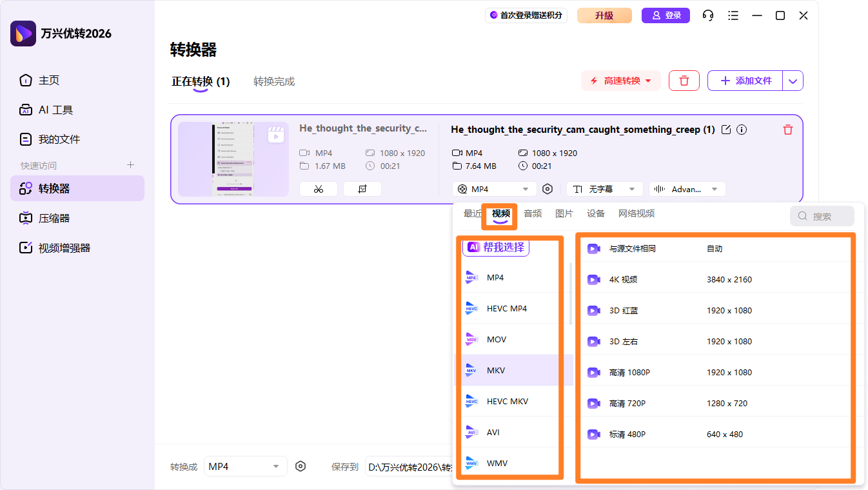Open the crop tool for the video file
The height and width of the screenshot is (490, 868).
pyautogui.click(x=362, y=188)
